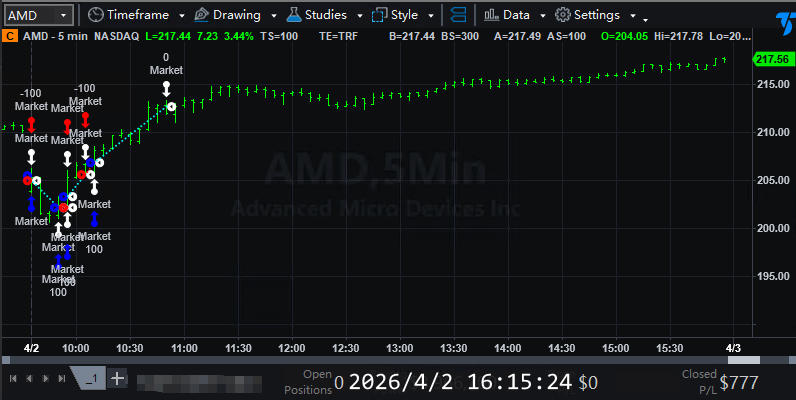Click the Studies flask icon
The image size is (796, 400).
[x=293, y=15]
